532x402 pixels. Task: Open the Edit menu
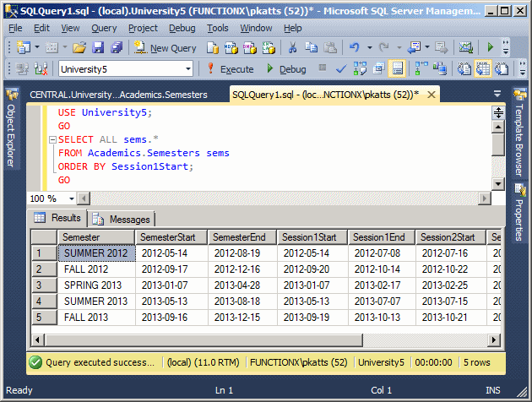(x=41, y=28)
